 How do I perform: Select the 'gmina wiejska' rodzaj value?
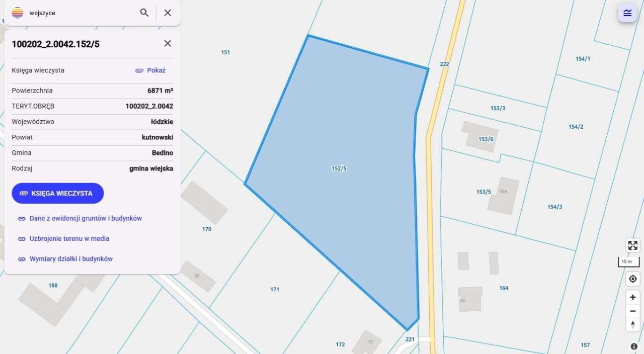(x=151, y=168)
